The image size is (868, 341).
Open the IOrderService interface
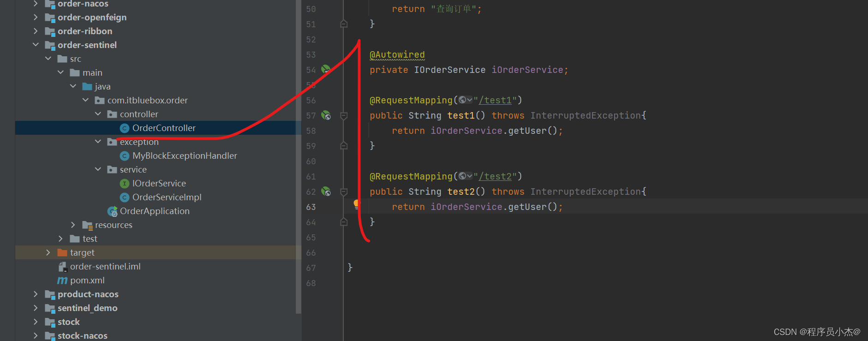[159, 183]
